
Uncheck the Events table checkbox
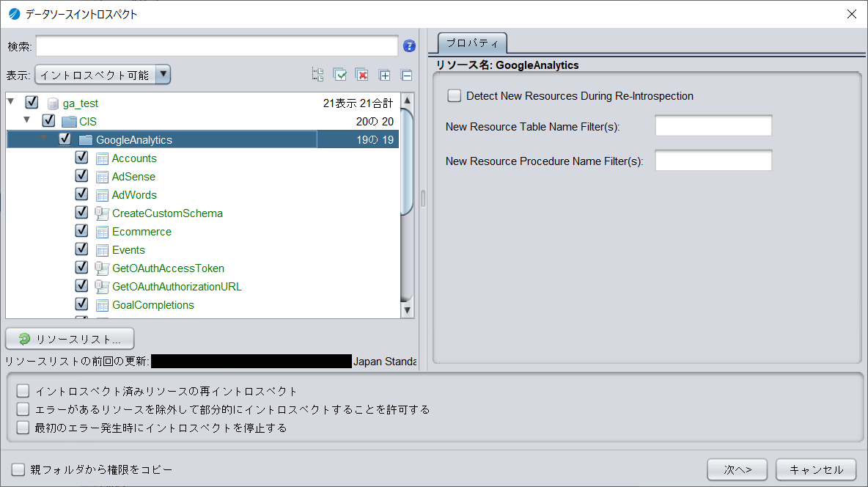click(x=81, y=249)
